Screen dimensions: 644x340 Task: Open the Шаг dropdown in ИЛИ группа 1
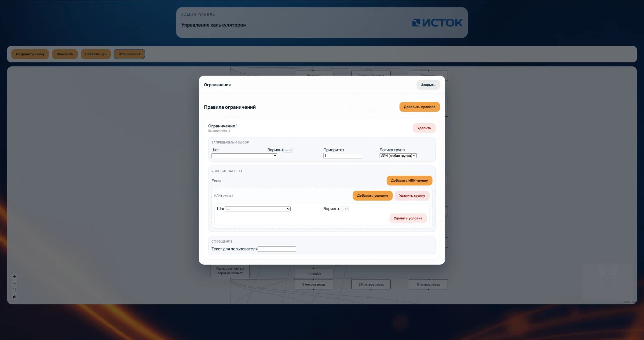pos(258,209)
